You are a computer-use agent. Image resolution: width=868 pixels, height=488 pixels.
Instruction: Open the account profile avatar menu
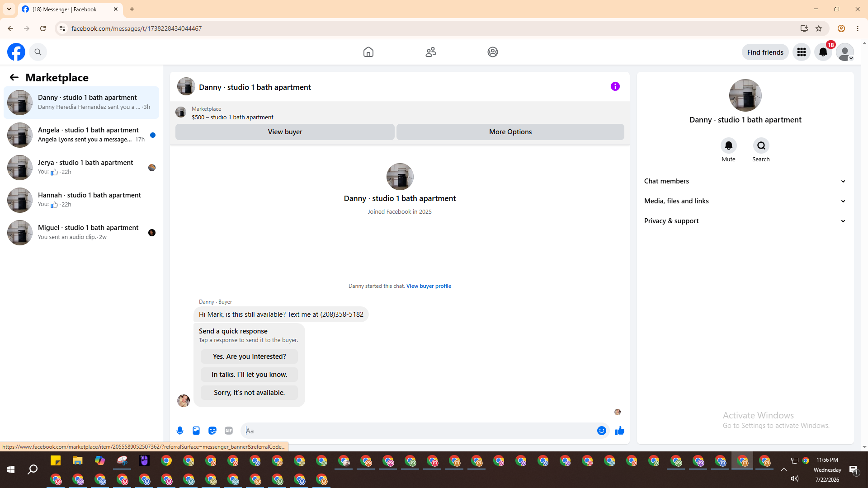tap(845, 52)
